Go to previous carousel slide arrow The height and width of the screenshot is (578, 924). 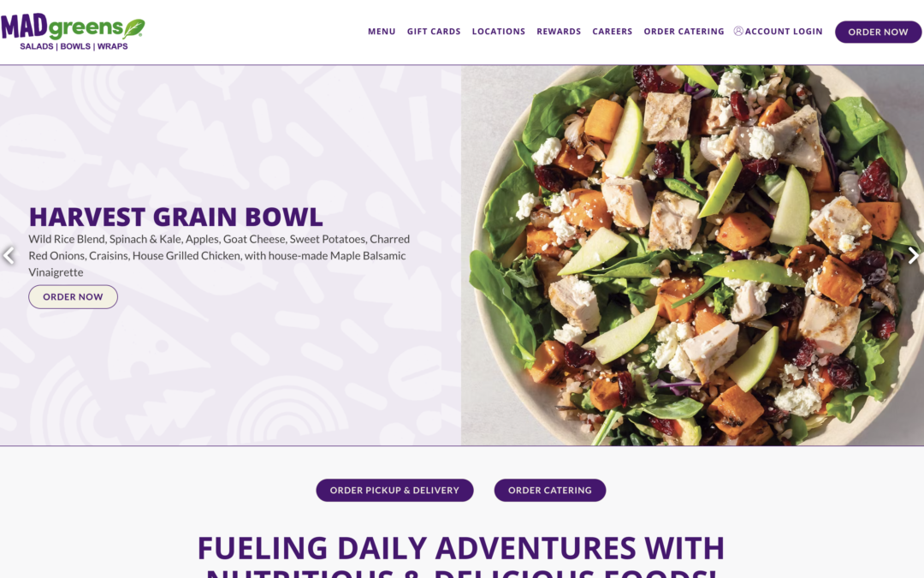tap(9, 255)
